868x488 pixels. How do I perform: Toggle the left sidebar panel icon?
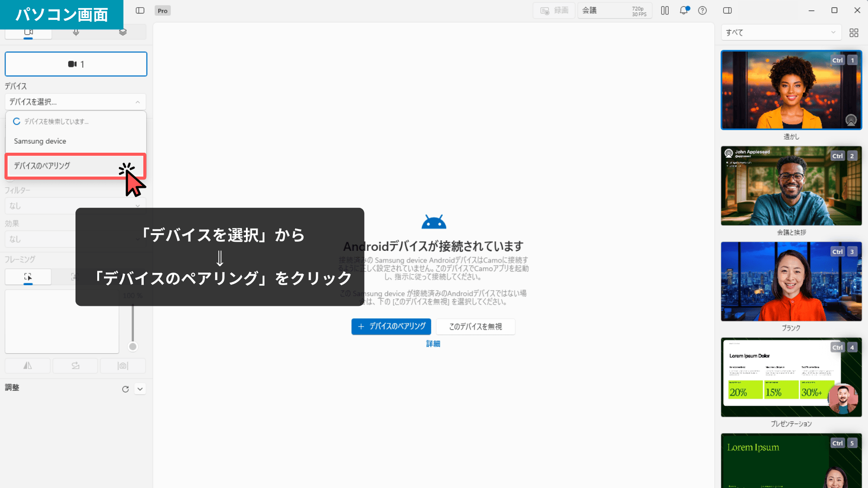pos(140,10)
